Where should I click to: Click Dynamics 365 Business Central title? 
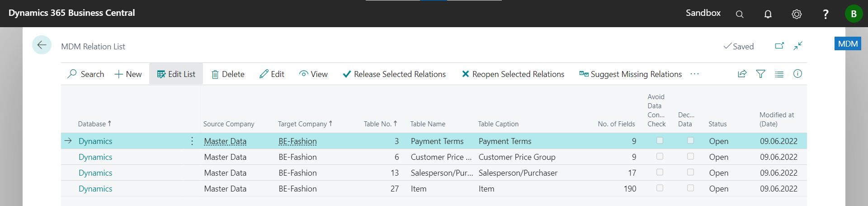point(71,13)
